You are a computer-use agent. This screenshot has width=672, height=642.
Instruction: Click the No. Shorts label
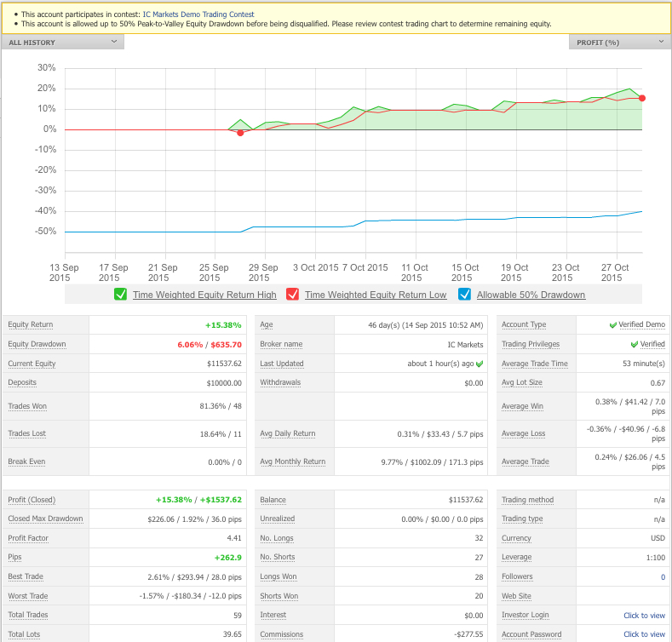pyautogui.click(x=278, y=557)
